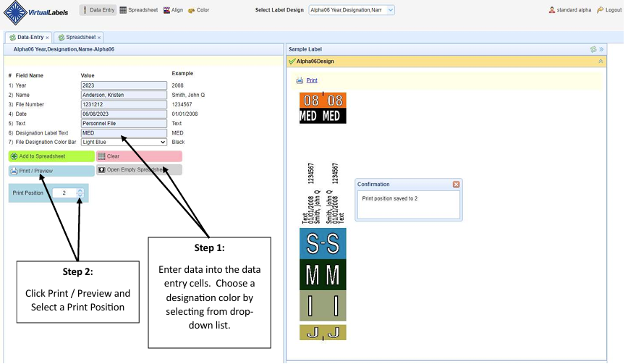Image resolution: width=628 pixels, height=364 pixels.
Task: Click the printer icon beside Print link
Action: [300, 80]
